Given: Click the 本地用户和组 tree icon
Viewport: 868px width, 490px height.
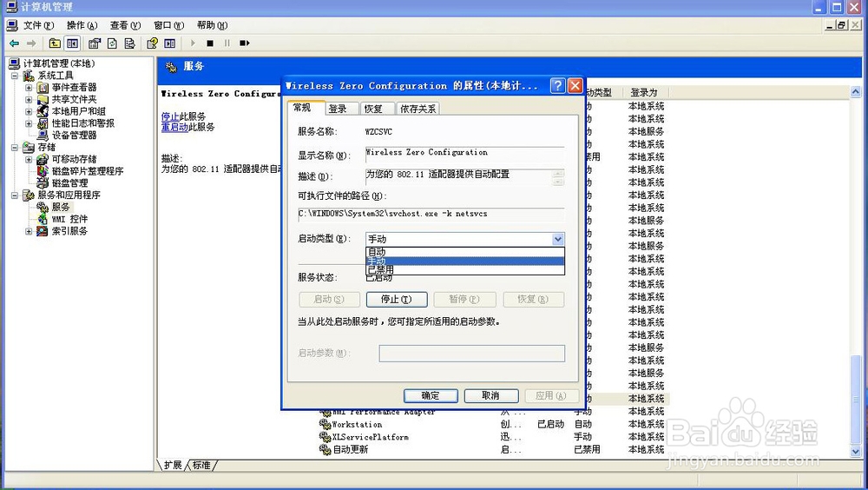Looking at the screenshot, I should point(43,111).
